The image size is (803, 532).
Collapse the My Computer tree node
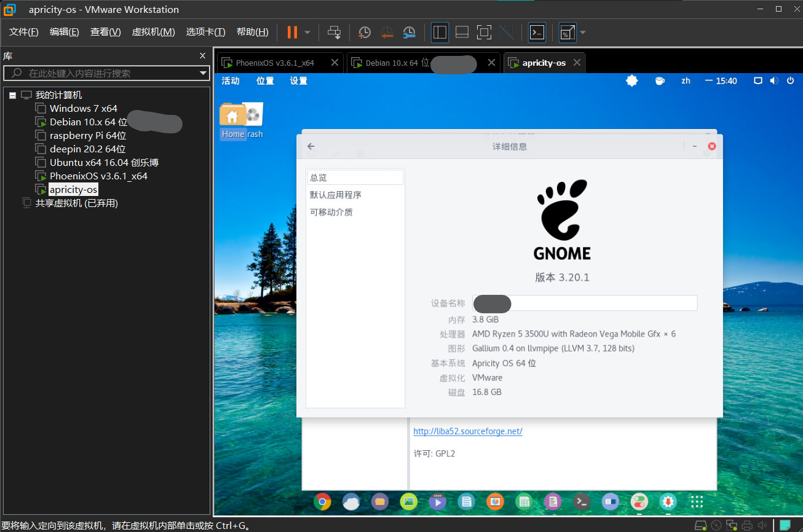[13, 95]
